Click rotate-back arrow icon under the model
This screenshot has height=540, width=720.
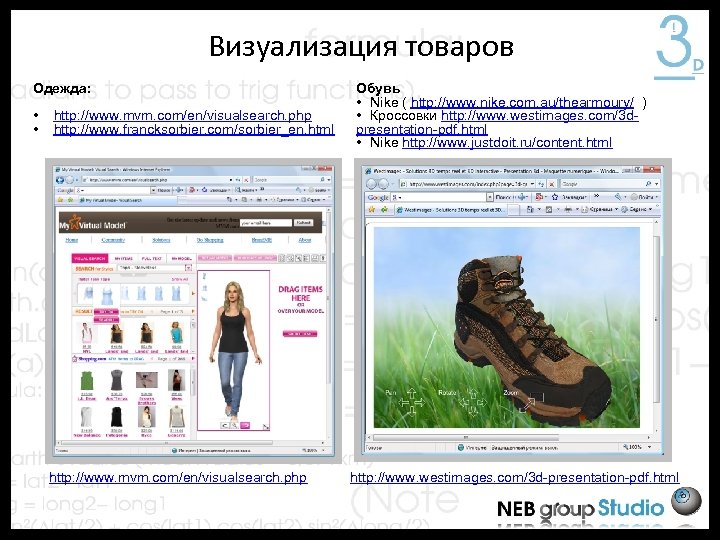point(225,425)
